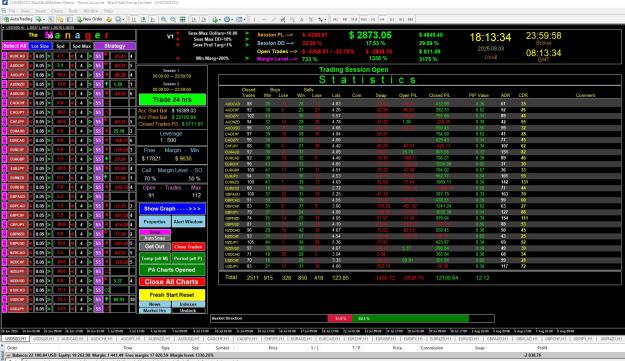Click the green up arrow in AUDNZD row
This screenshot has height=361, width=625.
tap(106, 84)
